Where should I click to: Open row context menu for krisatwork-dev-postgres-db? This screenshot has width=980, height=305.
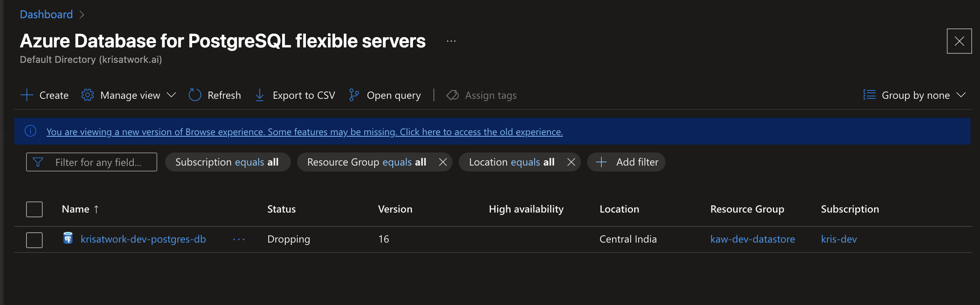pyautogui.click(x=239, y=239)
